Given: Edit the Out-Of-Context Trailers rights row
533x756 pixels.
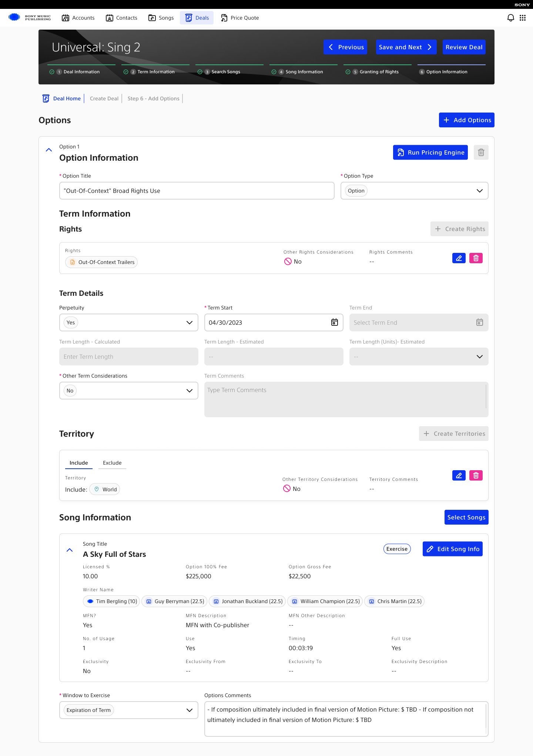Looking at the screenshot, I should tap(459, 258).
